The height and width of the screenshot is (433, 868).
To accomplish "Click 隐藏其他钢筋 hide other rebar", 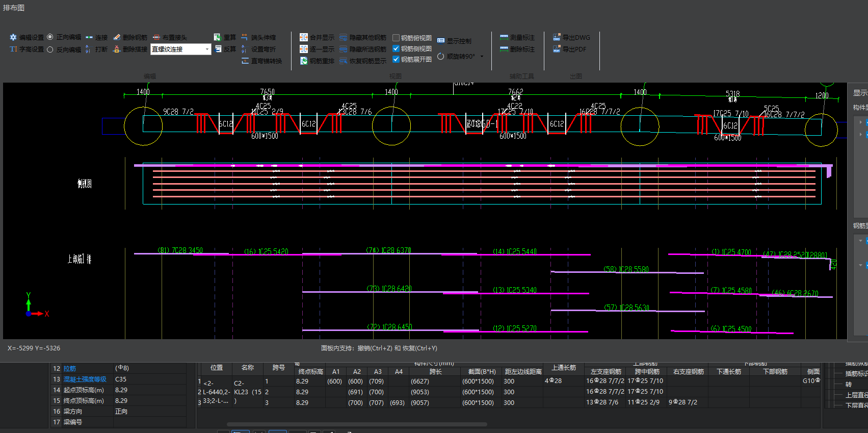I will pyautogui.click(x=363, y=38).
